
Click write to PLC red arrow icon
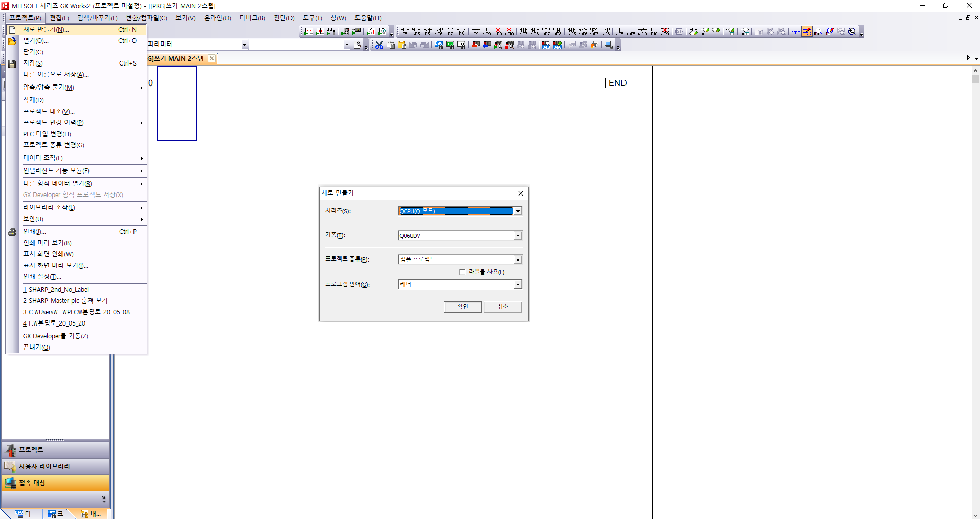[x=476, y=45]
